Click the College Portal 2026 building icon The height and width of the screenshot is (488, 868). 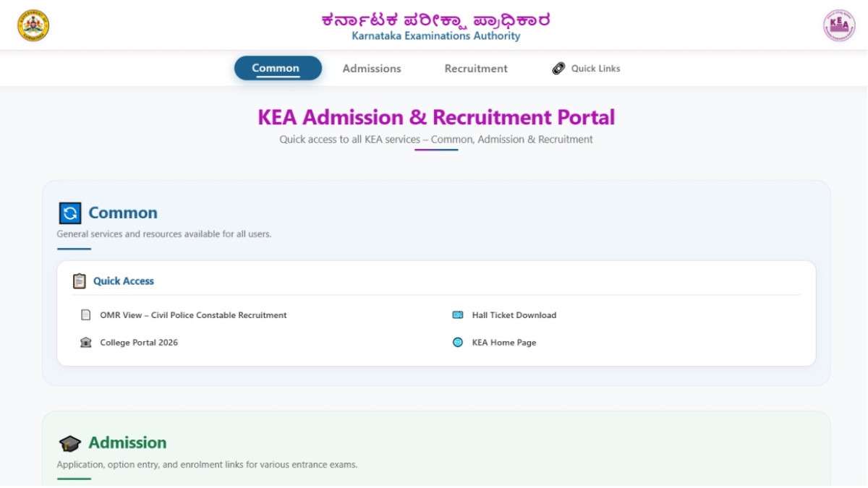tap(86, 343)
